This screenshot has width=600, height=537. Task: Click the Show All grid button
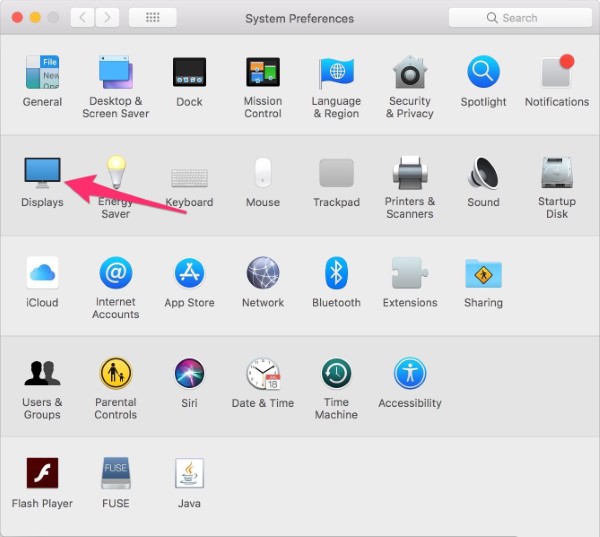153,18
